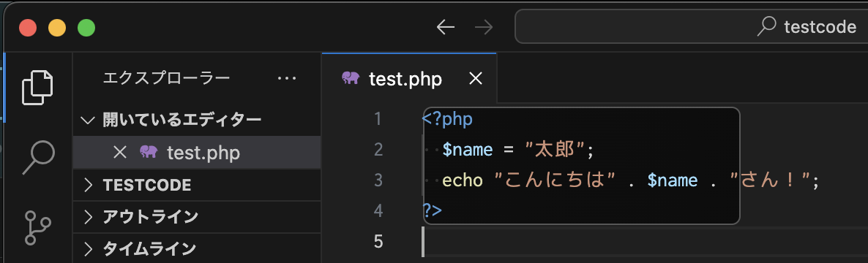868x263 pixels.
Task: Close the test.php editor tab
Action: click(x=476, y=79)
